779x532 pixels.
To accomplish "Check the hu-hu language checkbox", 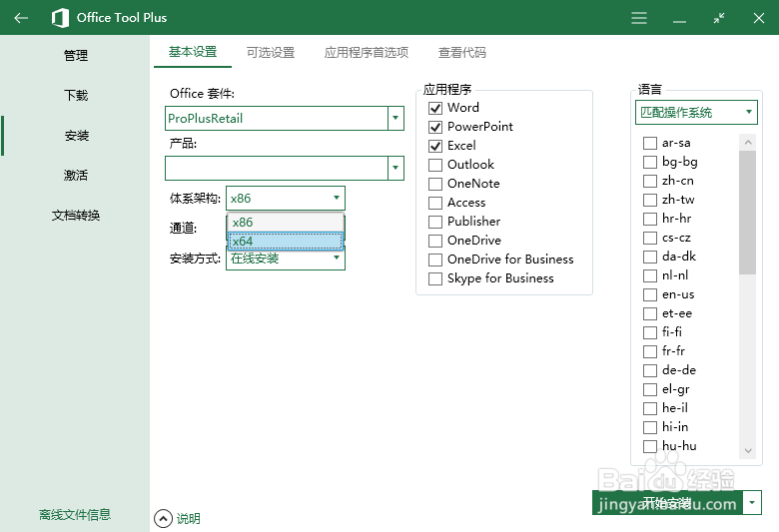I will [x=650, y=446].
